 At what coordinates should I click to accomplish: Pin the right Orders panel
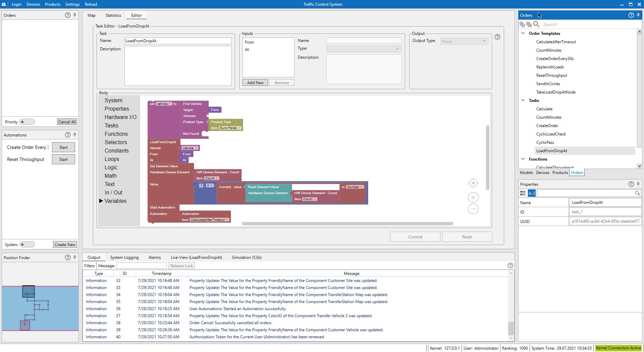tap(638, 15)
